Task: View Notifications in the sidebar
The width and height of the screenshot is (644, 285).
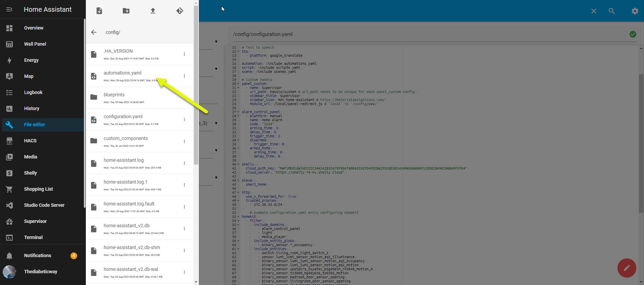Action: (38, 255)
